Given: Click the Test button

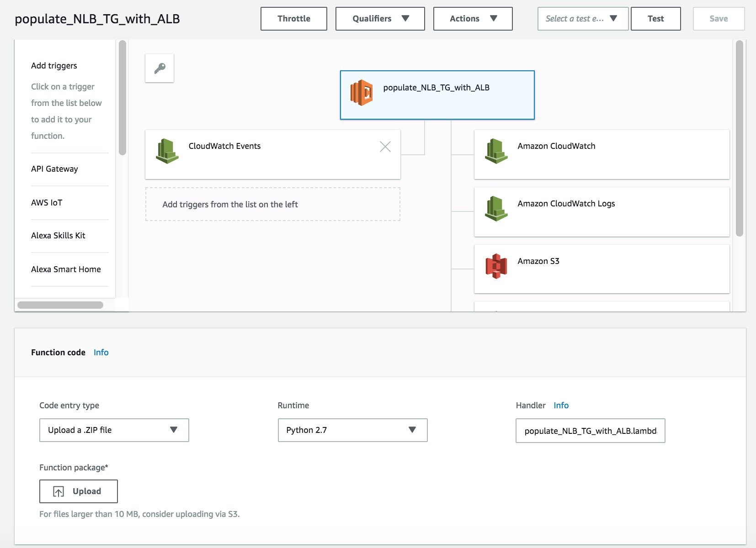Looking at the screenshot, I should (x=656, y=19).
